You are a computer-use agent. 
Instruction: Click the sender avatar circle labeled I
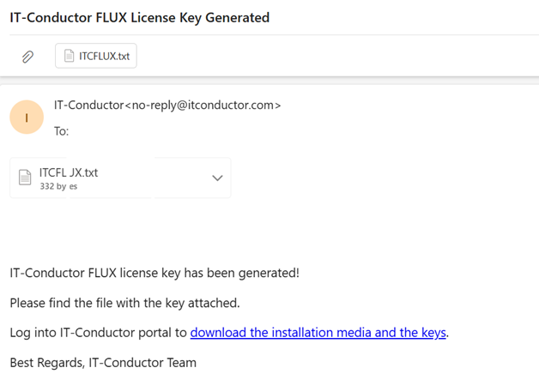coord(27,118)
